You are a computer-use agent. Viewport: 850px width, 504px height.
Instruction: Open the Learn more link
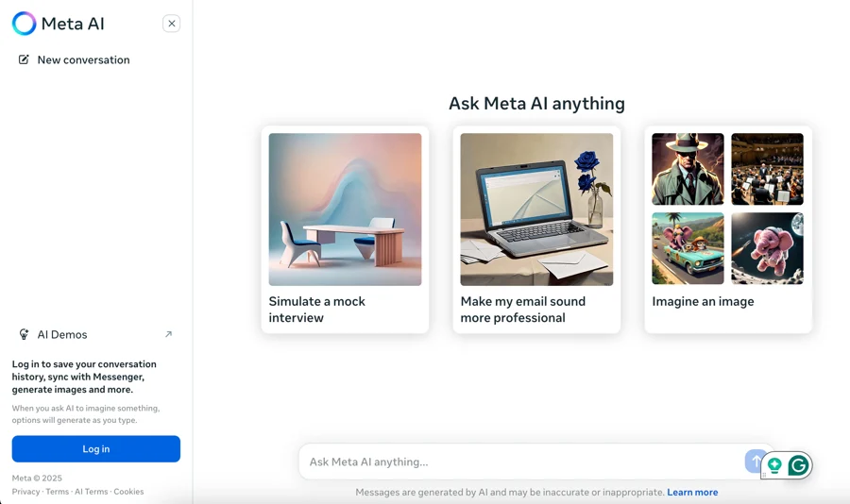692,492
